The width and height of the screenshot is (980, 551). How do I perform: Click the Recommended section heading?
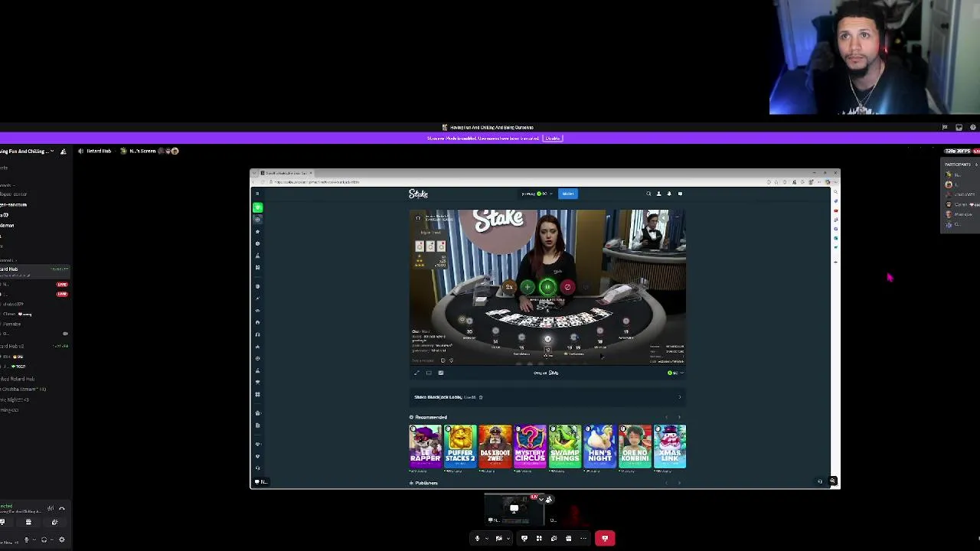431,417
